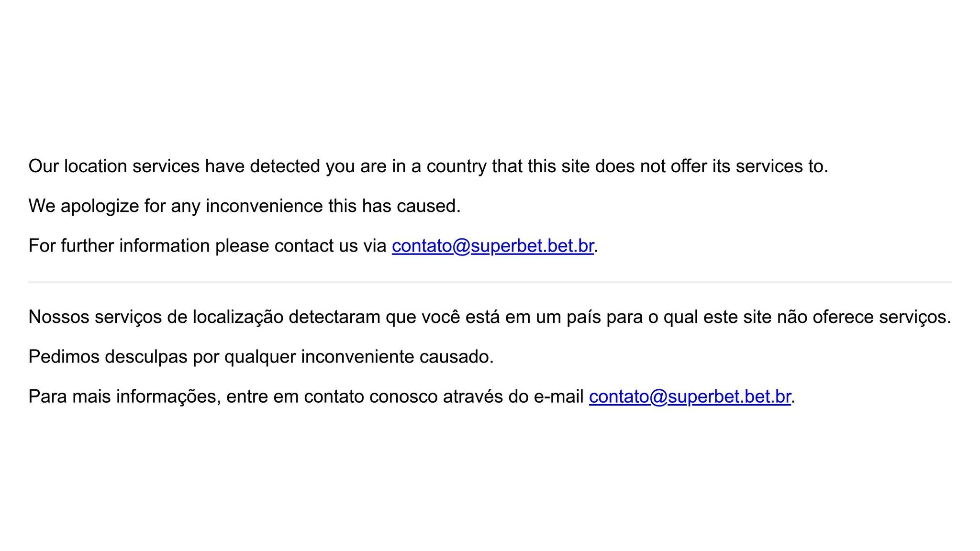The image size is (980, 551).
Task: Click the "For further information please contact" text
Action: [x=208, y=246]
